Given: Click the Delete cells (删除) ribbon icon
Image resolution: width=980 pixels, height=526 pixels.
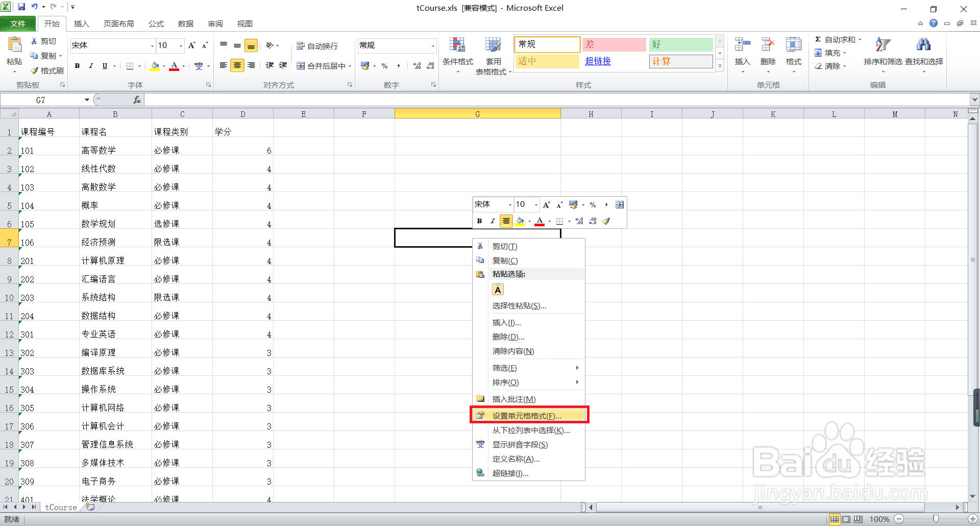Looking at the screenshot, I should pyautogui.click(x=768, y=45).
